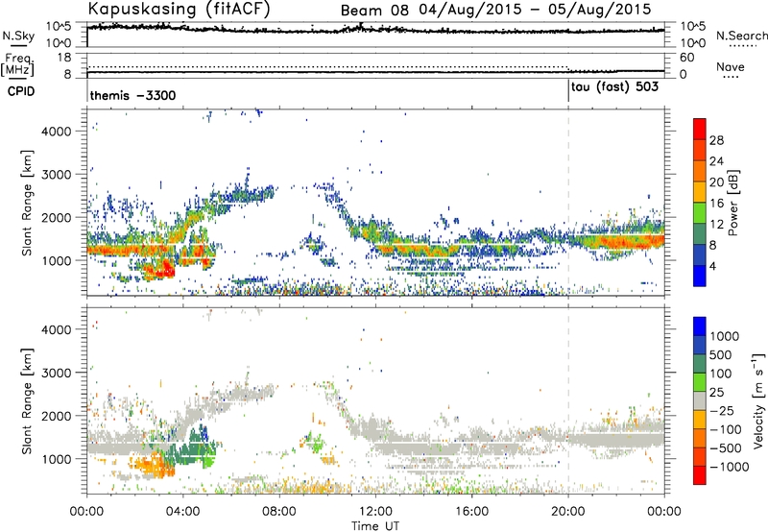
Task: Click the themis -3300 CPID text
Action: click(x=132, y=95)
